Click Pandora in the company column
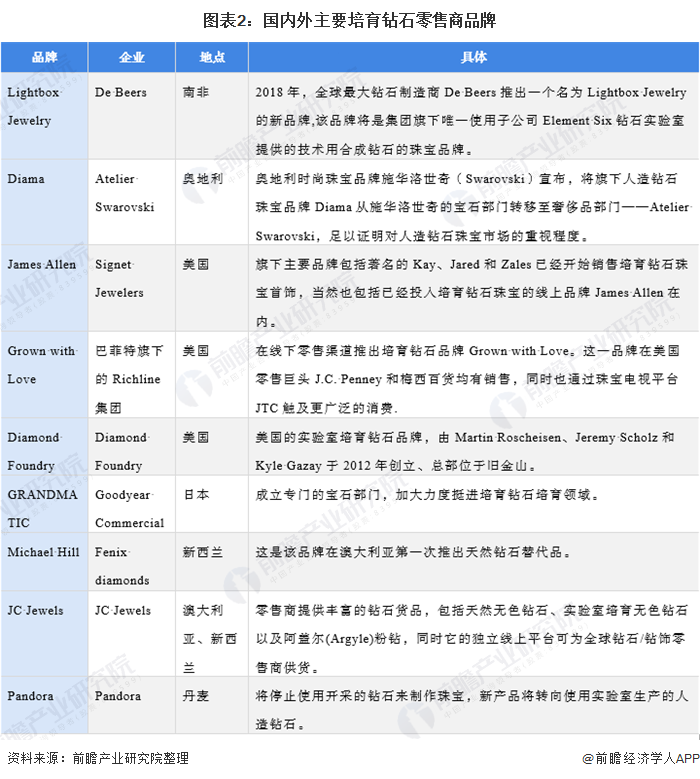Viewport: 700px width, 779px height. pyautogui.click(x=132, y=705)
